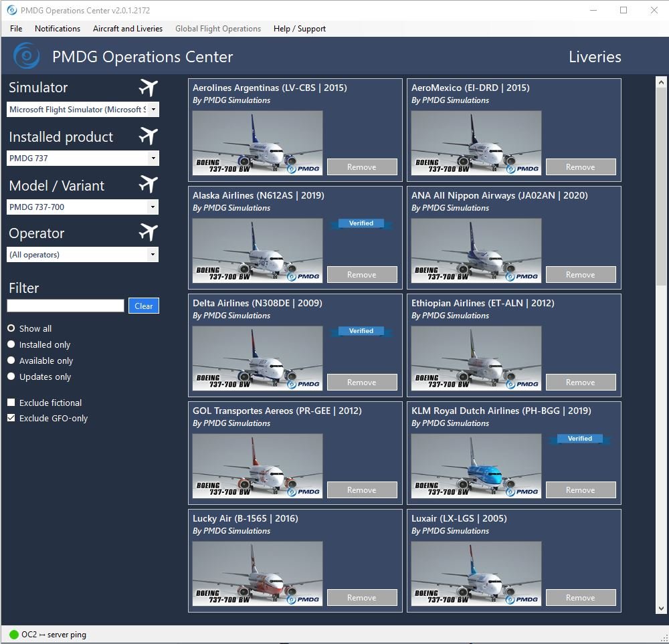Click the airplane icon beside Installed product

[x=148, y=136]
